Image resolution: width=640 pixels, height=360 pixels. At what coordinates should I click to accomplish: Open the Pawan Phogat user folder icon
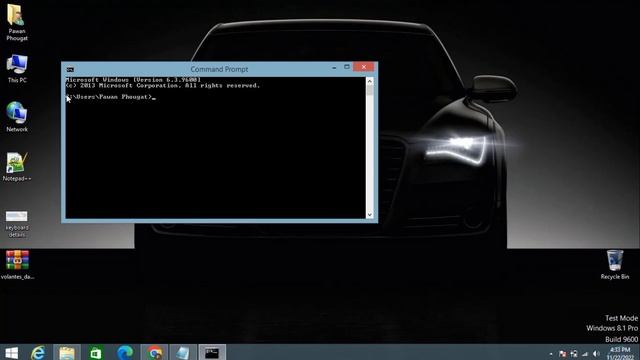(x=17, y=22)
